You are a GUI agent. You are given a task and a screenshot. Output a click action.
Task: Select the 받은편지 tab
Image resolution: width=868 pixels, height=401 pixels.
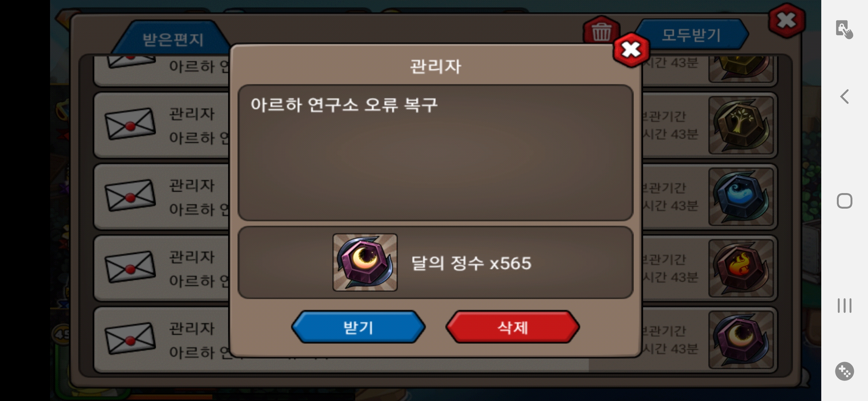click(173, 39)
